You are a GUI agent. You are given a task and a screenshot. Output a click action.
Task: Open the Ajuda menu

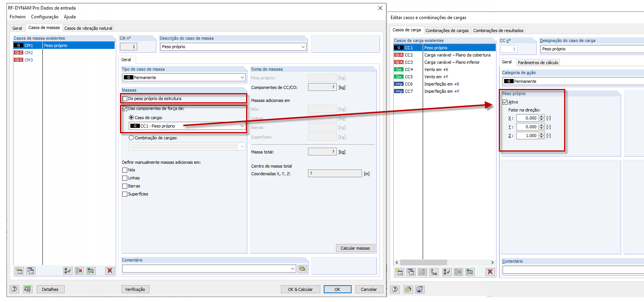70,17
